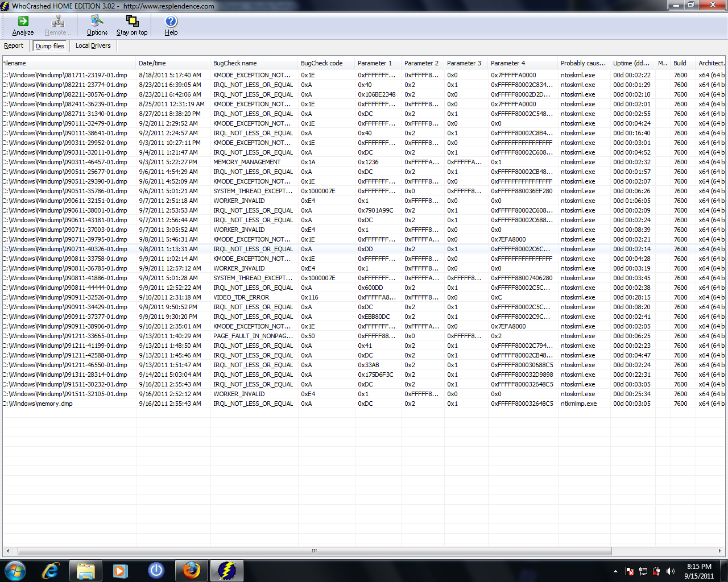Click the Parameter 1 column header
728x582 pixels.
[x=378, y=63]
